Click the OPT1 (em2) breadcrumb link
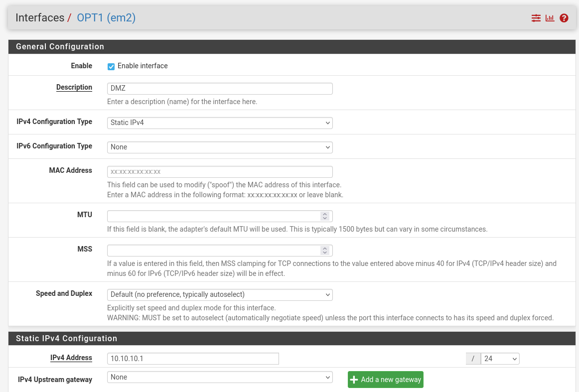This screenshot has height=392, width=579. [x=106, y=18]
